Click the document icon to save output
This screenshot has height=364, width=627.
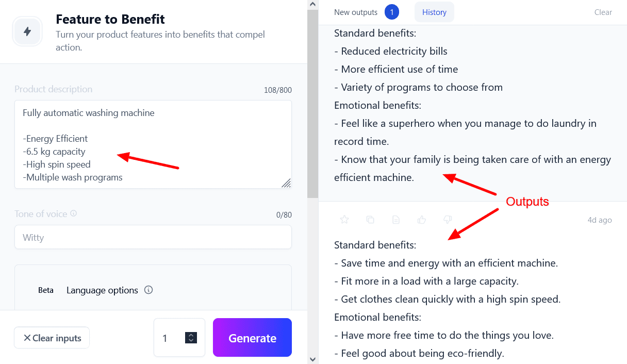point(396,220)
